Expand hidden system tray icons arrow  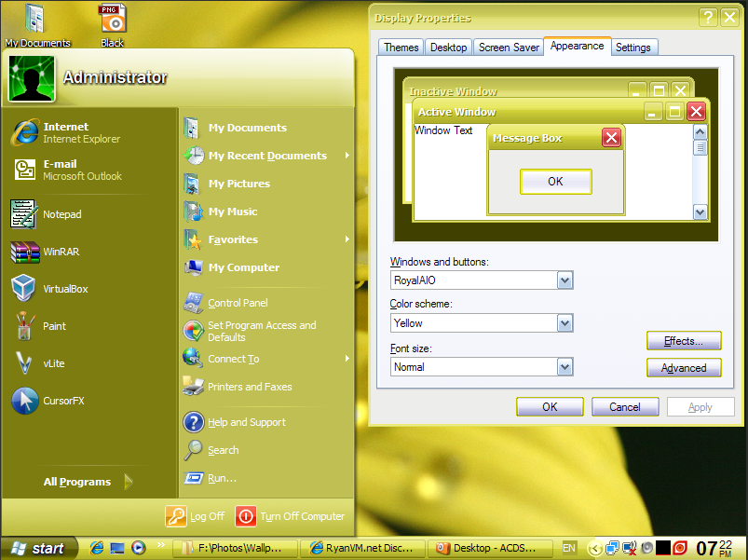pos(594,549)
